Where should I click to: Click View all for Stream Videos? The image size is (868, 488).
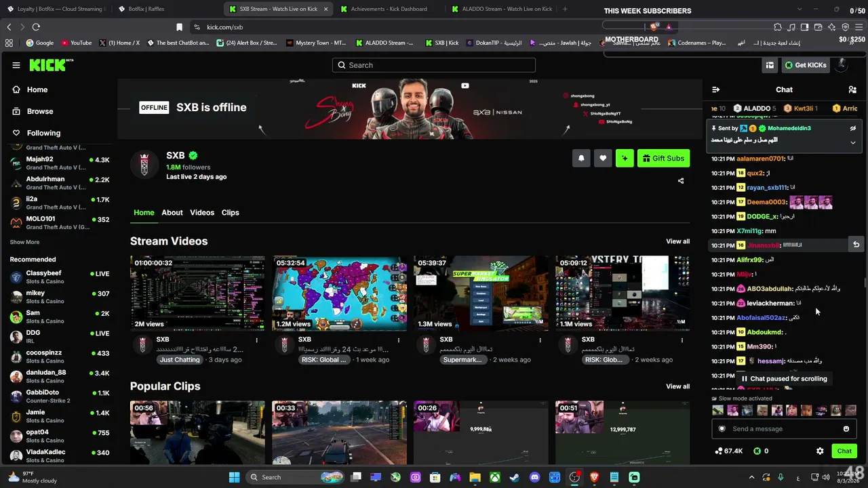tap(677, 241)
